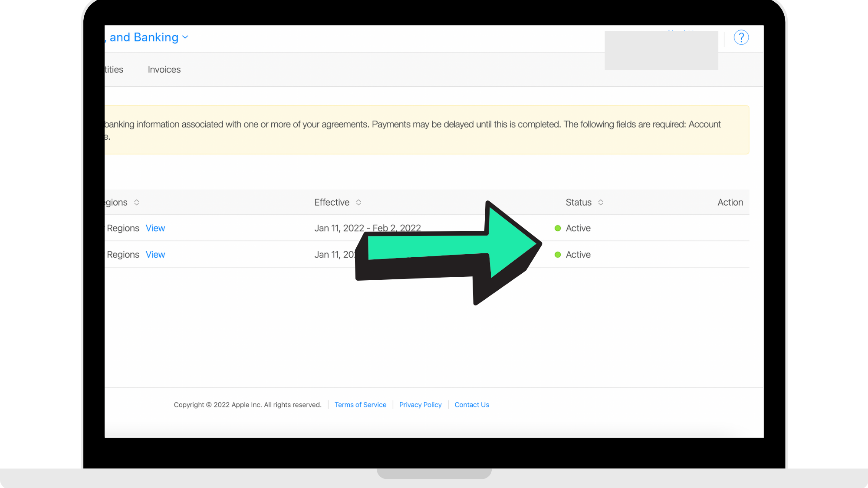Image resolution: width=868 pixels, height=488 pixels.
Task: Click the Action column header
Action: pos(730,203)
